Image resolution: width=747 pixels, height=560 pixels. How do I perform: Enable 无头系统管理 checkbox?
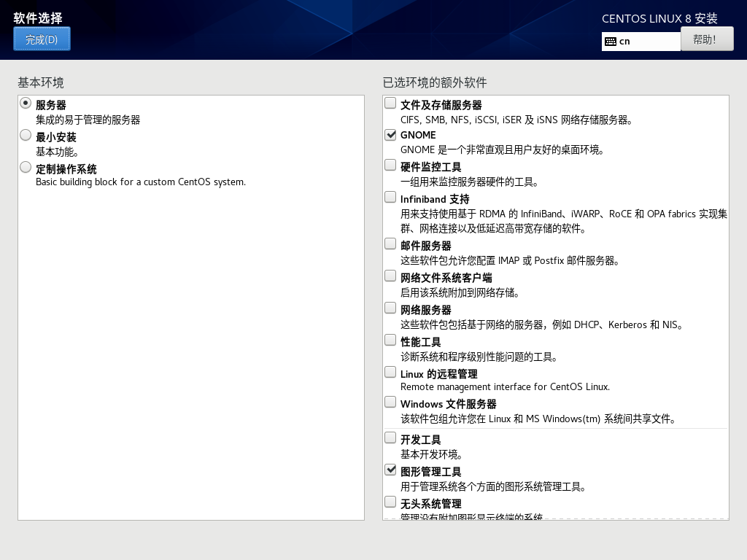pos(391,502)
